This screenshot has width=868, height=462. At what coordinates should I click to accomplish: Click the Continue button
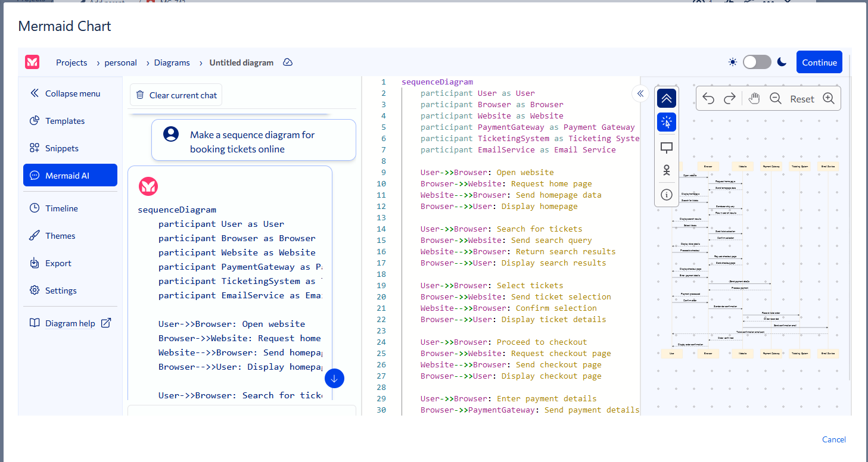coord(819,62)
